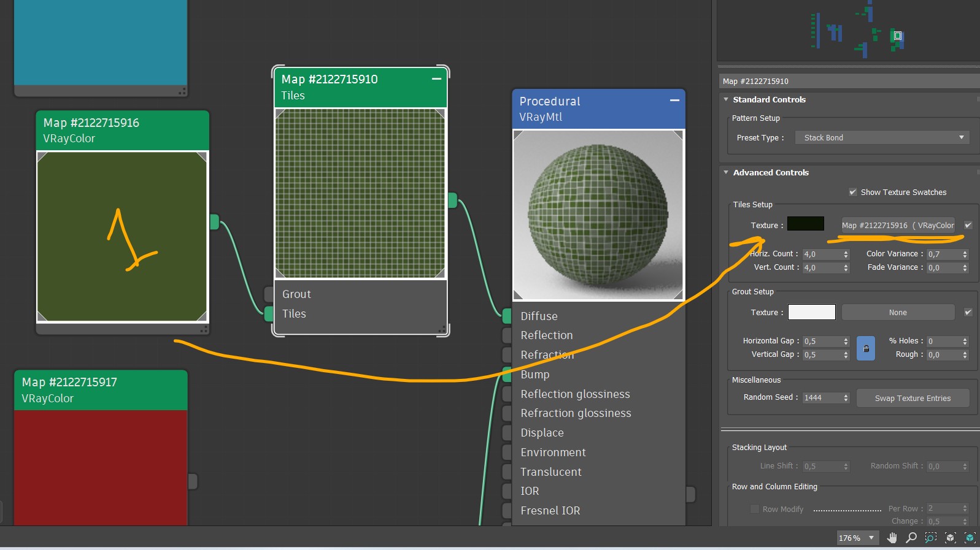Toggle the gap lock button in Grout Setup
The width and height of the screenshot is (980, 550).
click(x=865, y=348)
